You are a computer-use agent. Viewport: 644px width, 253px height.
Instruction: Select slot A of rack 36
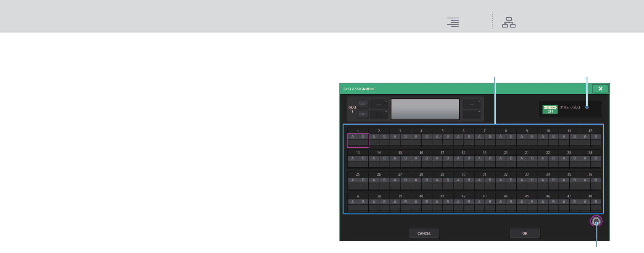[585, 184]
